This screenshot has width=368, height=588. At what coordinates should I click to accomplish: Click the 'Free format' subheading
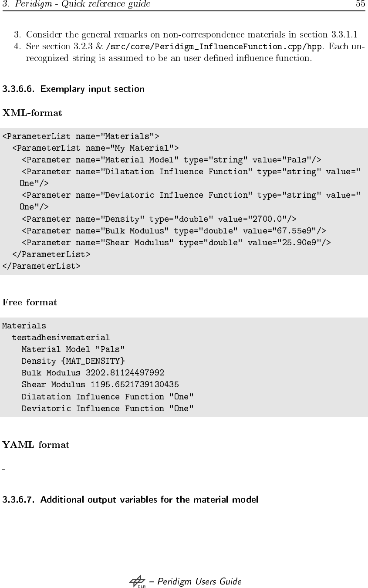point(30,302)
